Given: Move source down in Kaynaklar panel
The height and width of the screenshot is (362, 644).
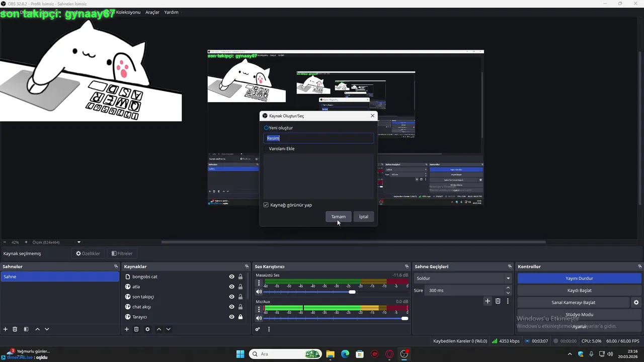Looking at the screenshot, I should coord(169,329).
